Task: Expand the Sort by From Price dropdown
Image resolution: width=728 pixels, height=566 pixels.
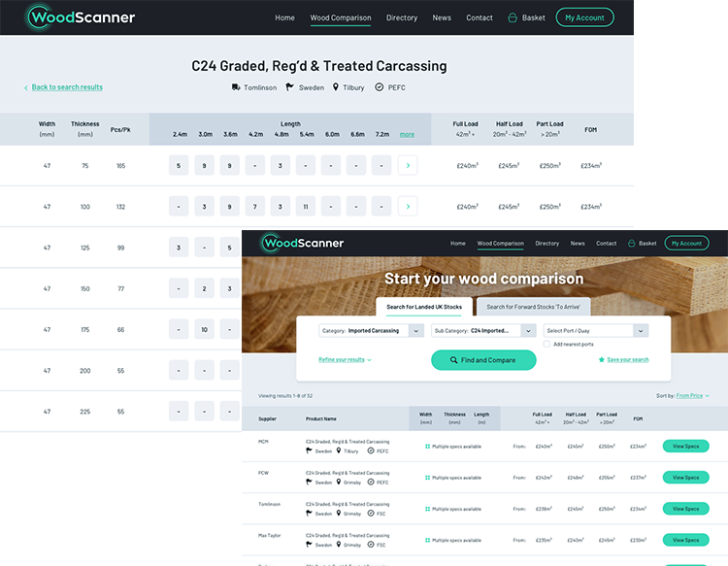Action: [x=691, y=396]
